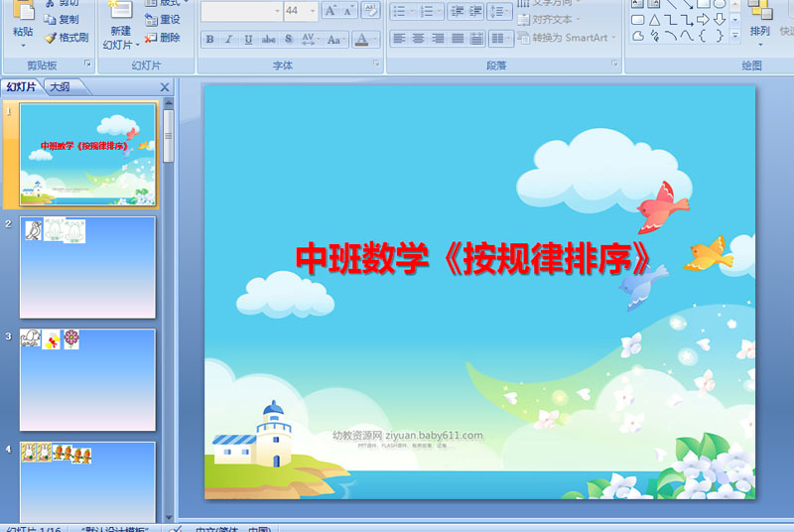Viewport: 794px width, 532px height.
Task: Switch to the Slides (幻灯片) pane tab
Action: pyautogui.click(x=21, y=87)
